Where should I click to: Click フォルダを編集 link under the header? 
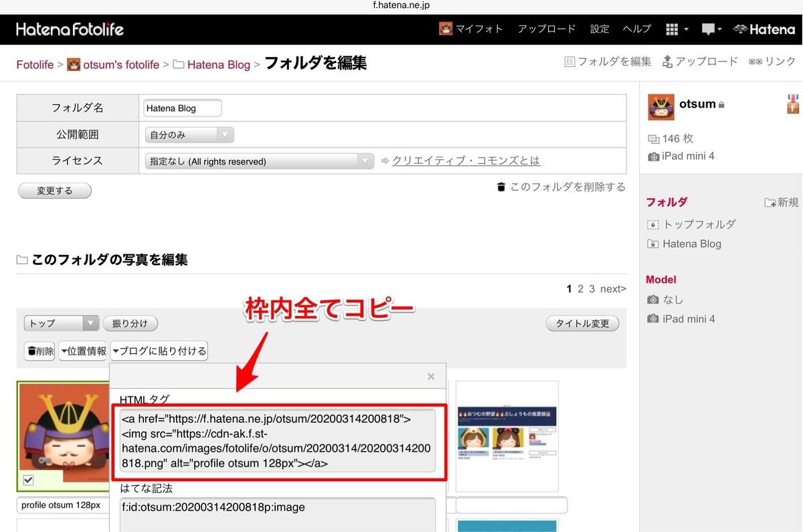pyautogui.click(x=608, y=62)
